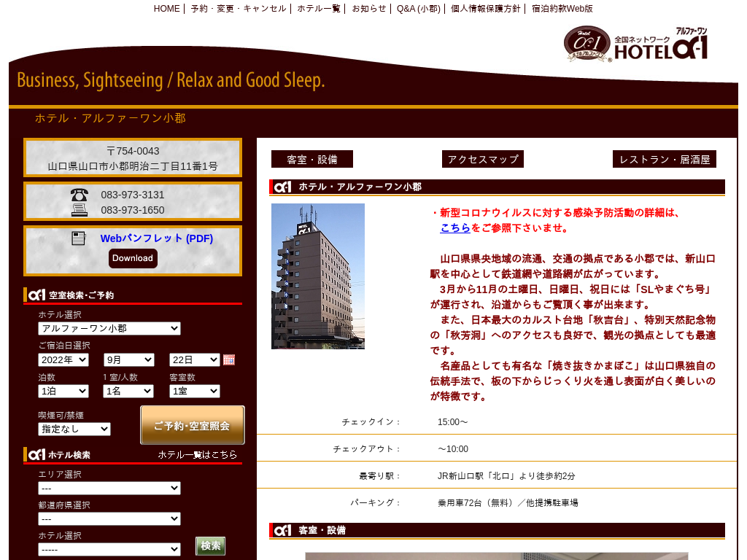Go to HOME in top navigation

[166, 9]
